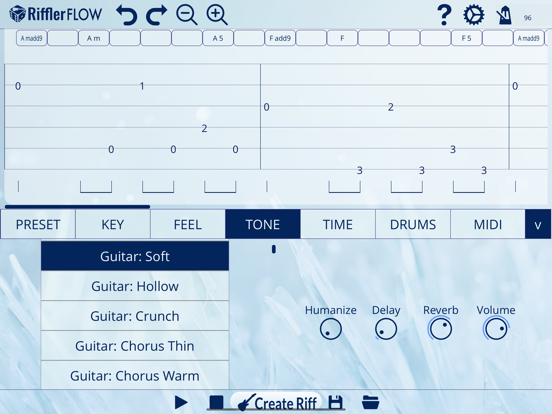Redo the last undone action

(156, 15)
